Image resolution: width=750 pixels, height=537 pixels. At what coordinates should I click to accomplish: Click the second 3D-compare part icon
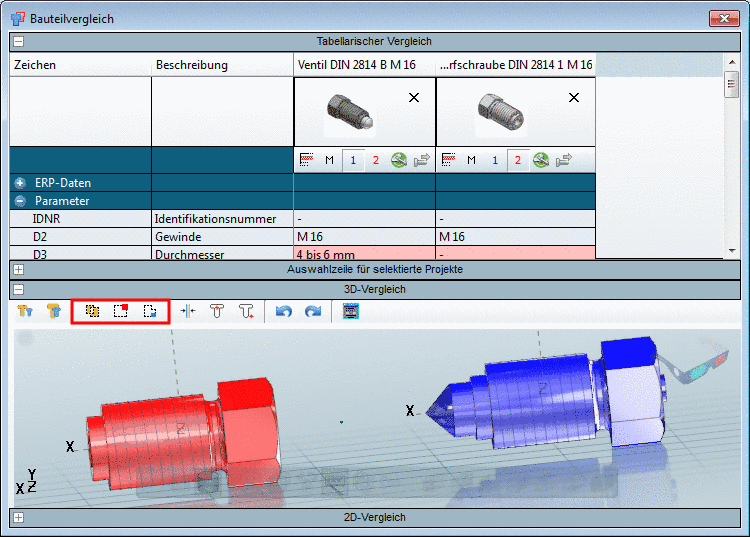pyautogui.click(x=54, y=311)
